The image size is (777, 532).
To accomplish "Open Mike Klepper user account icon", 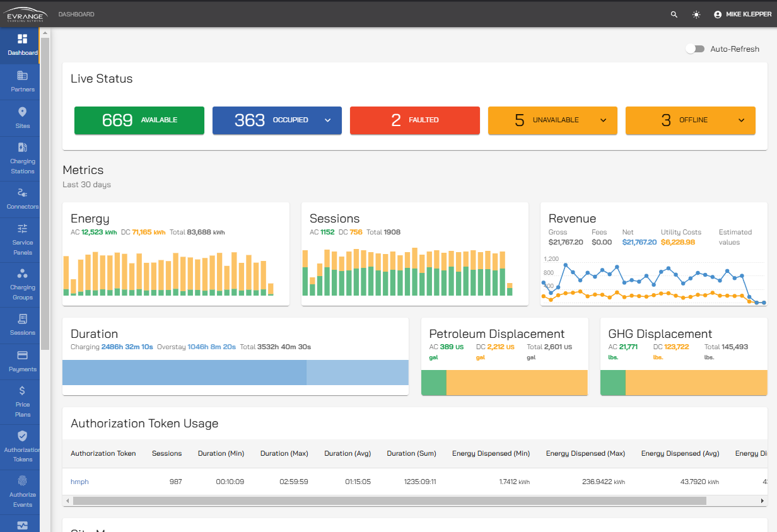I will tap(718, 14).
